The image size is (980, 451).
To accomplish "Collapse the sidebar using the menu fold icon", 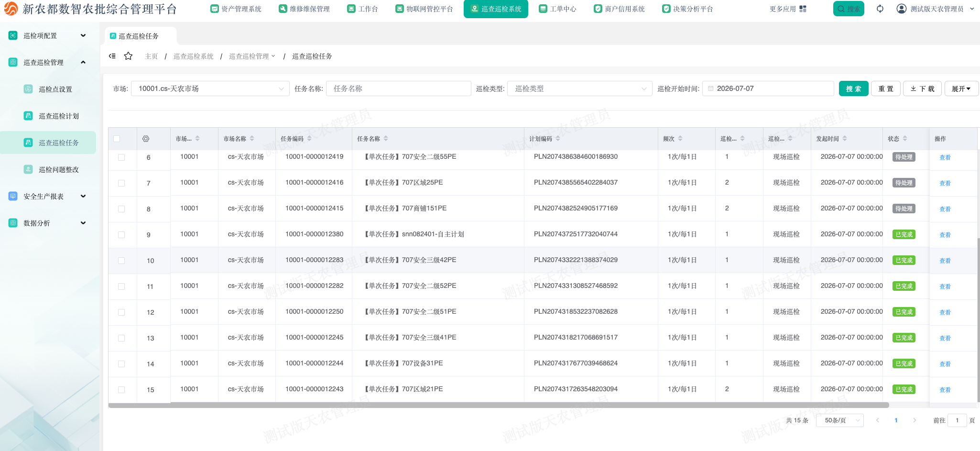I will [112, 56].
